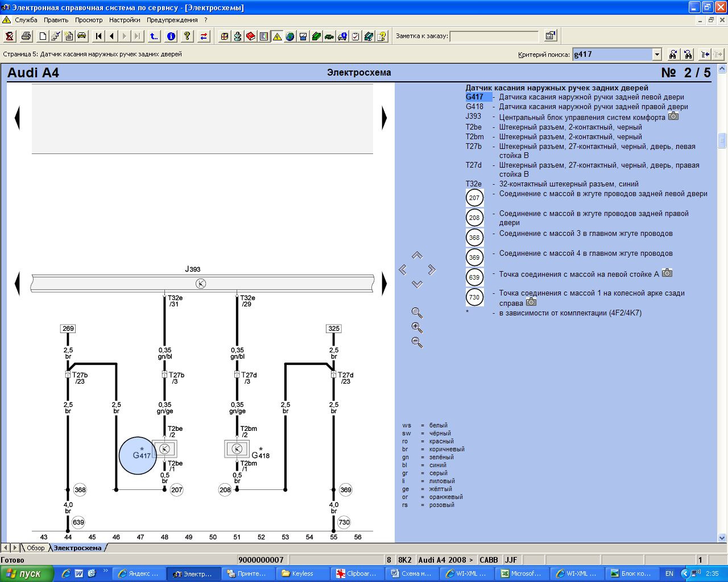The height and width of the screenshot is (582, 728).
Task: Switch to the Электросхема tab
Action: [x=78, y=548]
